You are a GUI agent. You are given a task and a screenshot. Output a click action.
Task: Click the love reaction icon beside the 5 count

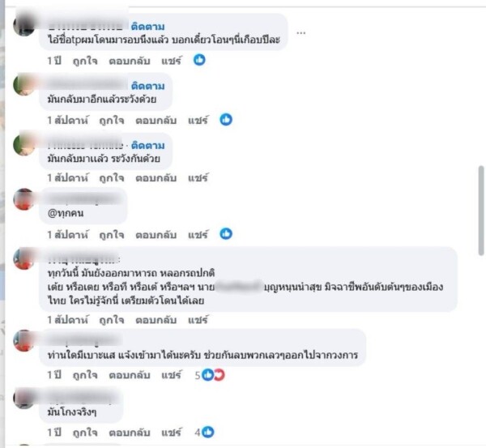click(x=220, y=375)
